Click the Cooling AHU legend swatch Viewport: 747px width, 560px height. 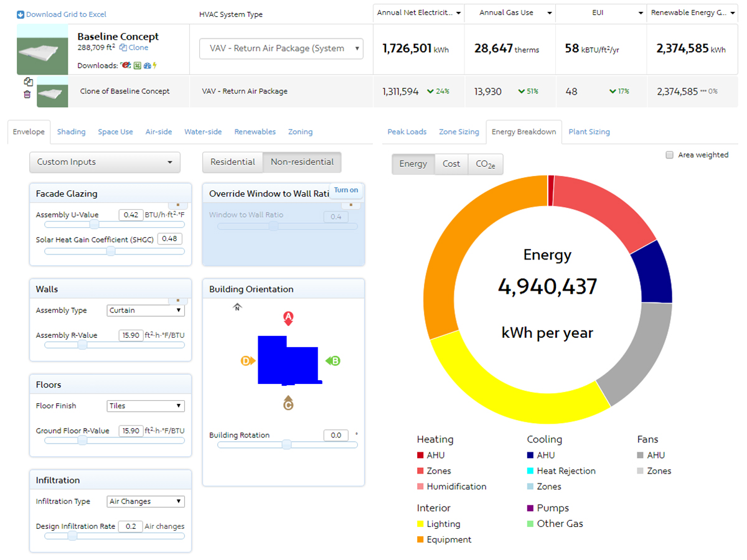point(530,455)
